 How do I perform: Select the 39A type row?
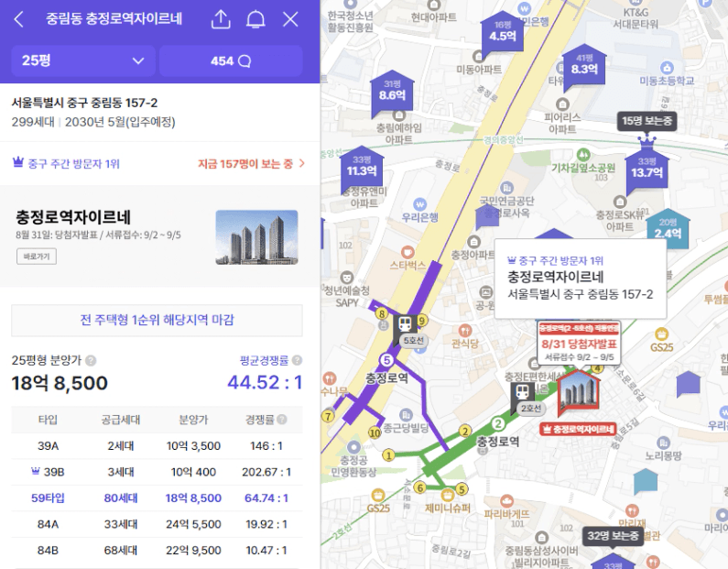[x=157, y=446]
